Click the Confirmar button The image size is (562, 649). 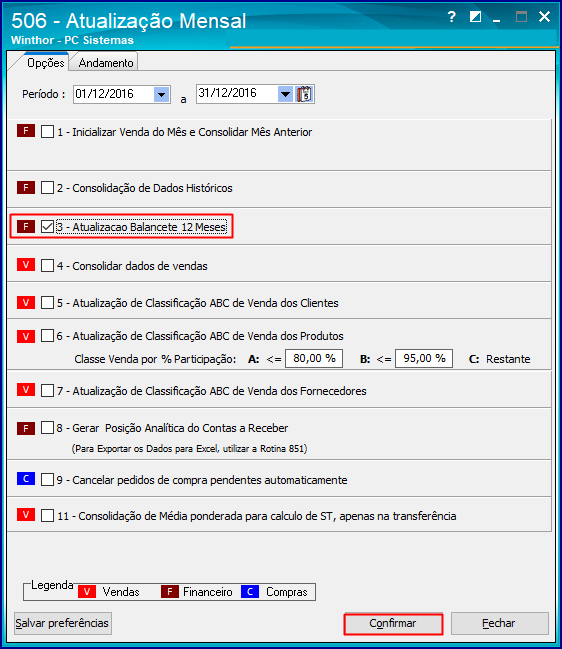pos(393,623)
